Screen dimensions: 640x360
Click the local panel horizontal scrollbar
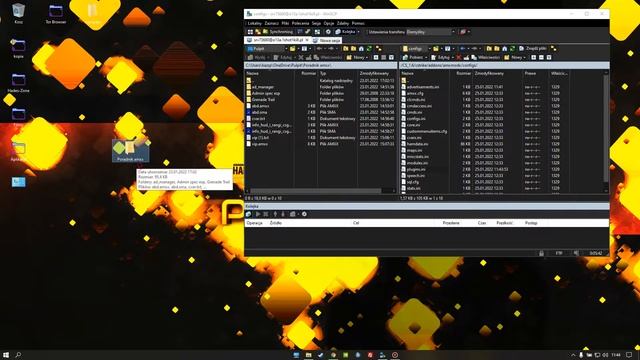point(316,191)
